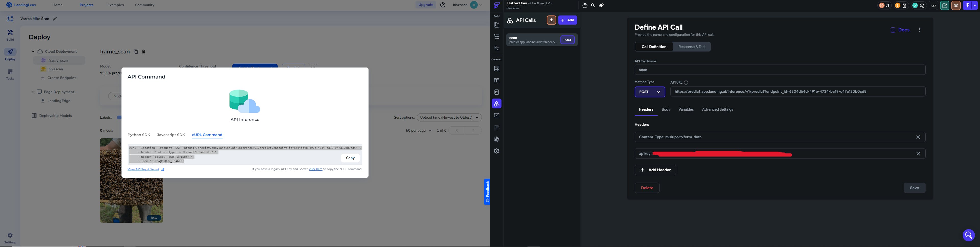Open FlutterFlow theme settings palette icon
The height and width of the screenshot is (247, 980).
(x=496, y=139)
